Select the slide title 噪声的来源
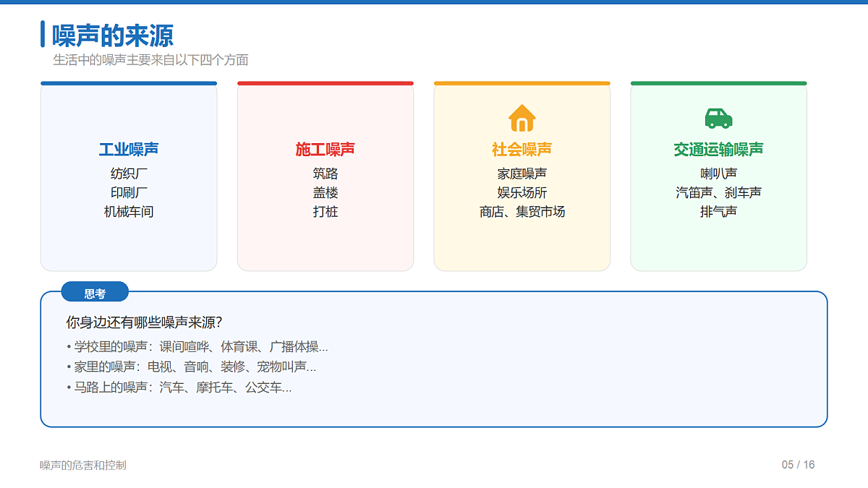This screenshot has height=488, width=868. click(x=113, y=35)
